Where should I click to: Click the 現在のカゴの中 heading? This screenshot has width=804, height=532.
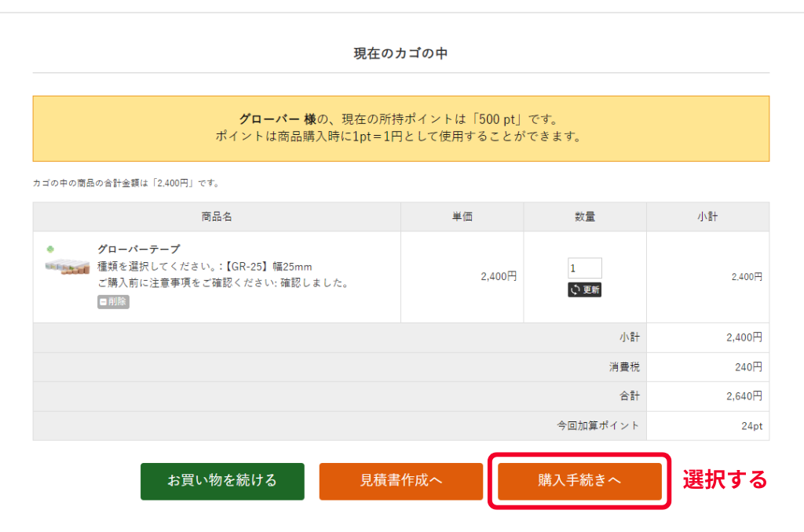tap(401, 53)
